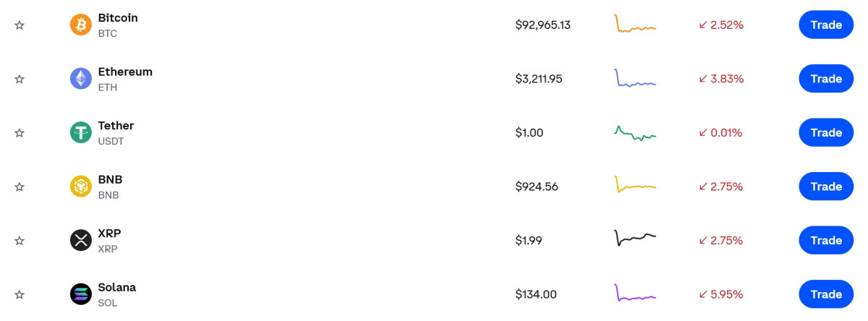Open the Tether asset name link
Image resolution: width=868 pixels, height=321 pixels.
[116, 126]
